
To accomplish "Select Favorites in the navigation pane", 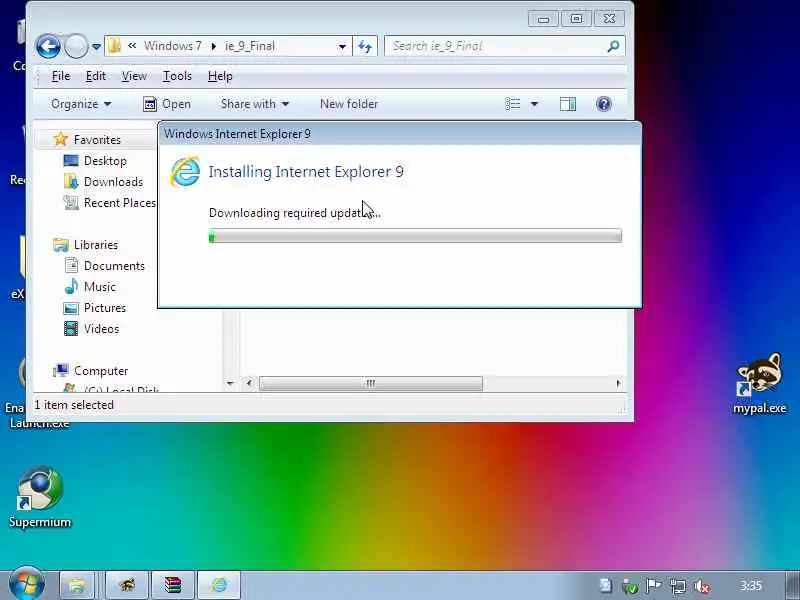I will pos(97,140).
